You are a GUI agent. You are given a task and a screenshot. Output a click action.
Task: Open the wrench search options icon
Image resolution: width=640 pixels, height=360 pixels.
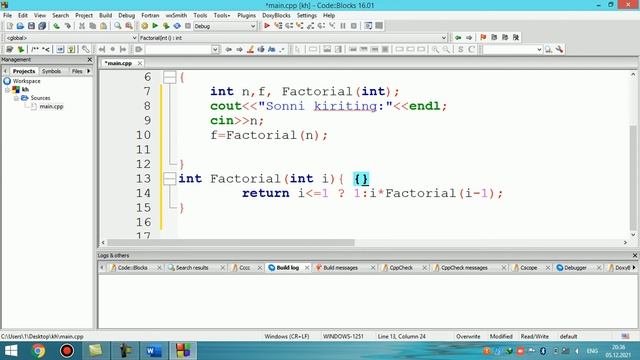[x=559, y=49]
